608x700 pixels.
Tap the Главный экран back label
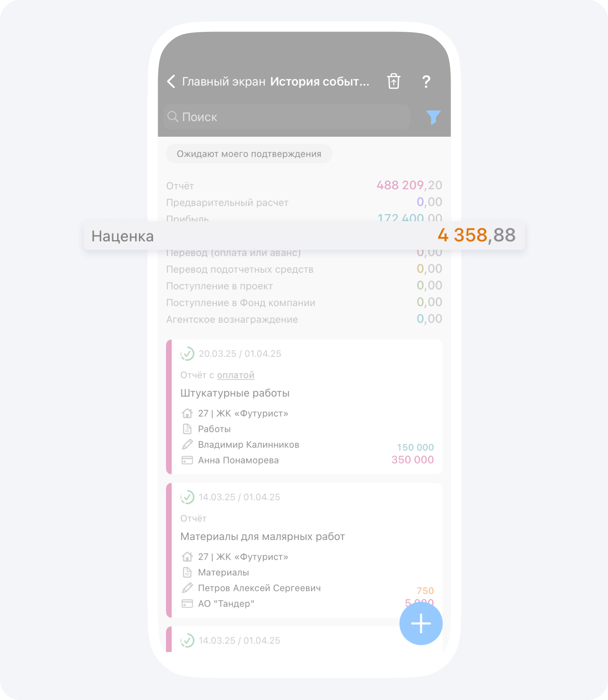(x=224, y=82)
